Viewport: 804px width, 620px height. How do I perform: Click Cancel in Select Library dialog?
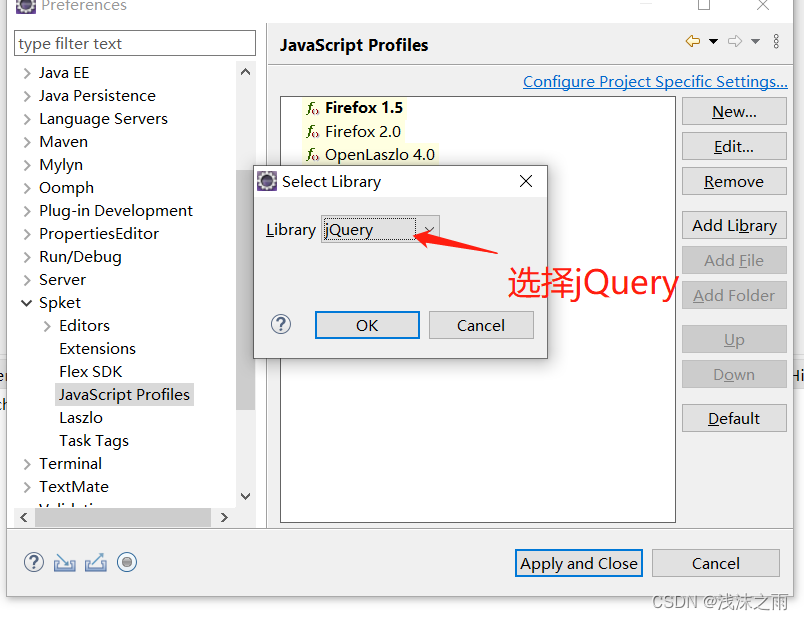481,325
